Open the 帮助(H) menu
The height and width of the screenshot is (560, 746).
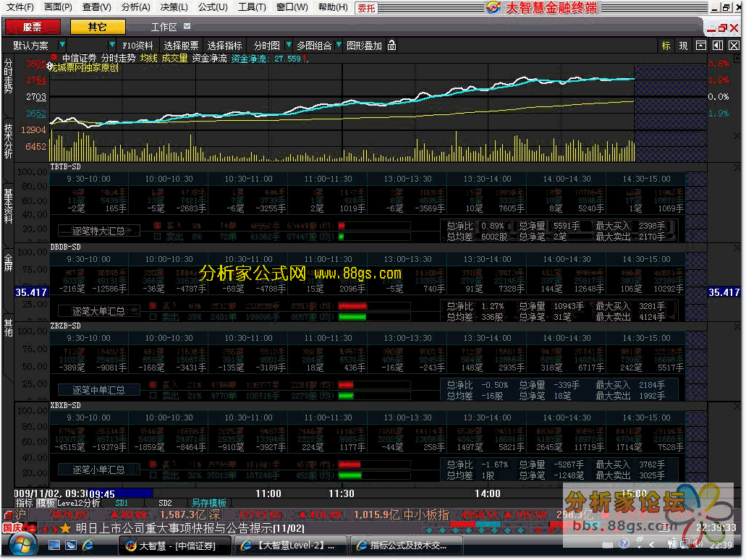pos(333,7)
